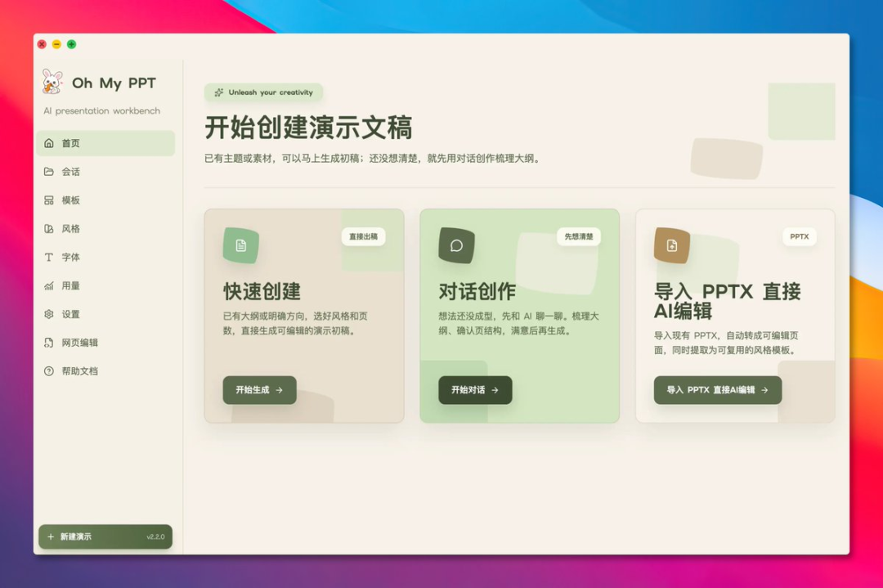Click the arrow in the 开始对话 button
883x588 pixels.
pos(495,390)
